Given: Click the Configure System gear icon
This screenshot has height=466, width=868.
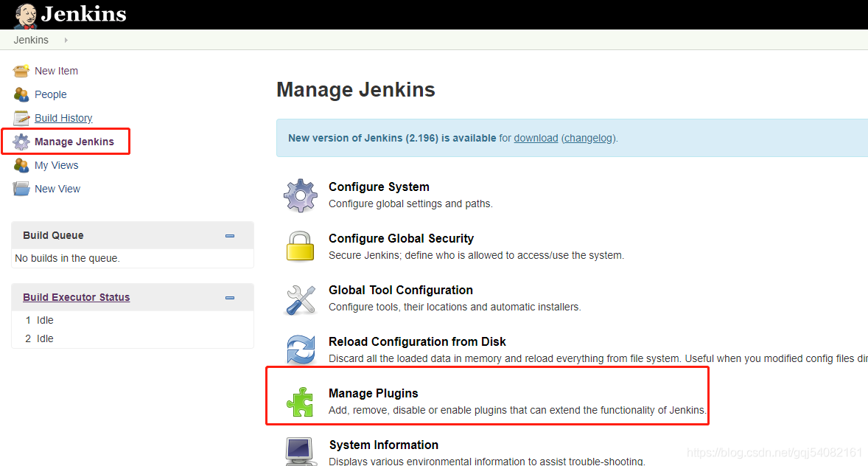Looking at the screenshot, I should pyautogui.click(x=301, y=195).
